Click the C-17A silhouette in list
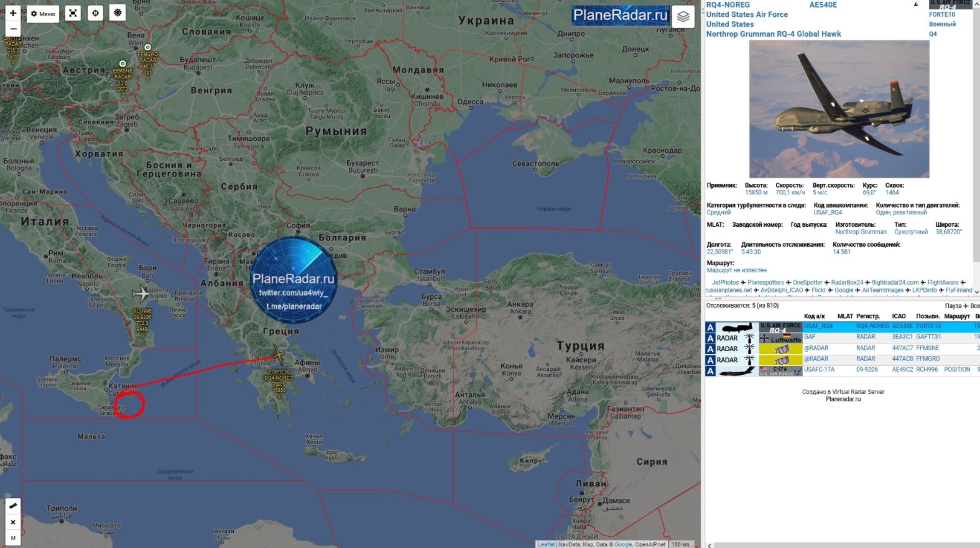 click(737, 371)
